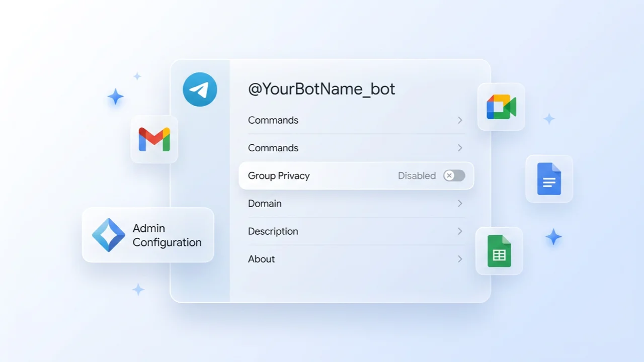This screenshot has width=644, height=362.
Task: Open the Google Docs icon card
Action: click(549, 178)
